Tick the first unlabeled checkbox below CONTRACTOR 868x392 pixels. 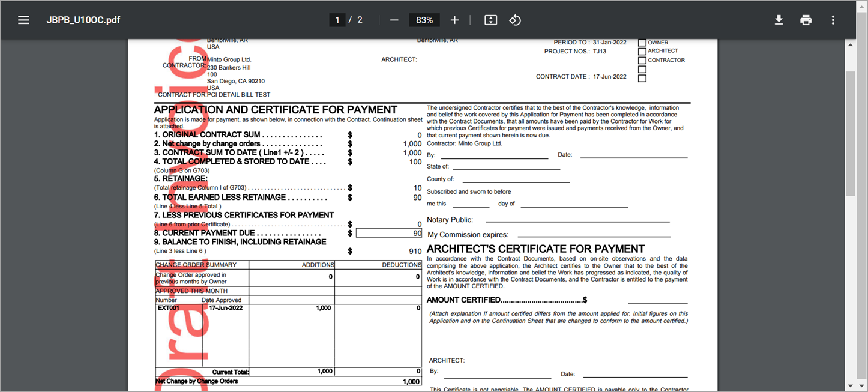point(642,69)
